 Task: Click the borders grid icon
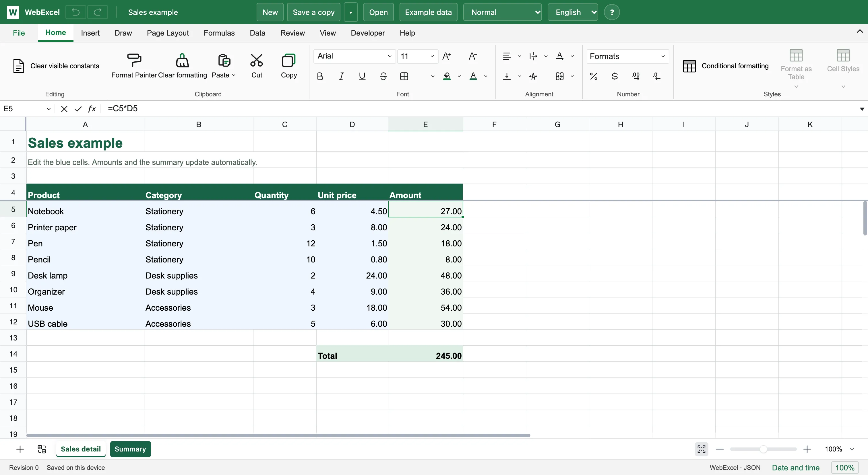[404, 76]
